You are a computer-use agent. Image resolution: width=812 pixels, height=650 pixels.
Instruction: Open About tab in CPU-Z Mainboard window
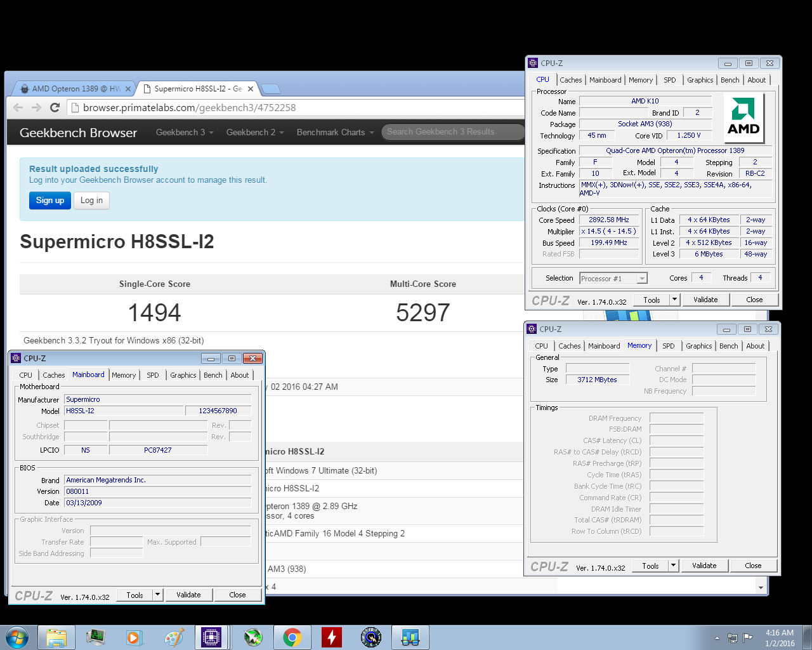tap(240, 375)
